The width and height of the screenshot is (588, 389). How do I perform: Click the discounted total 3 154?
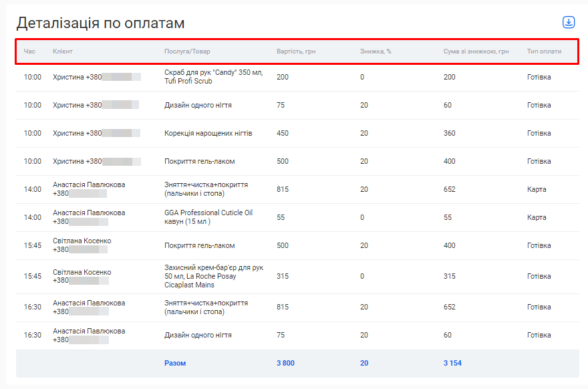[452, 363]
